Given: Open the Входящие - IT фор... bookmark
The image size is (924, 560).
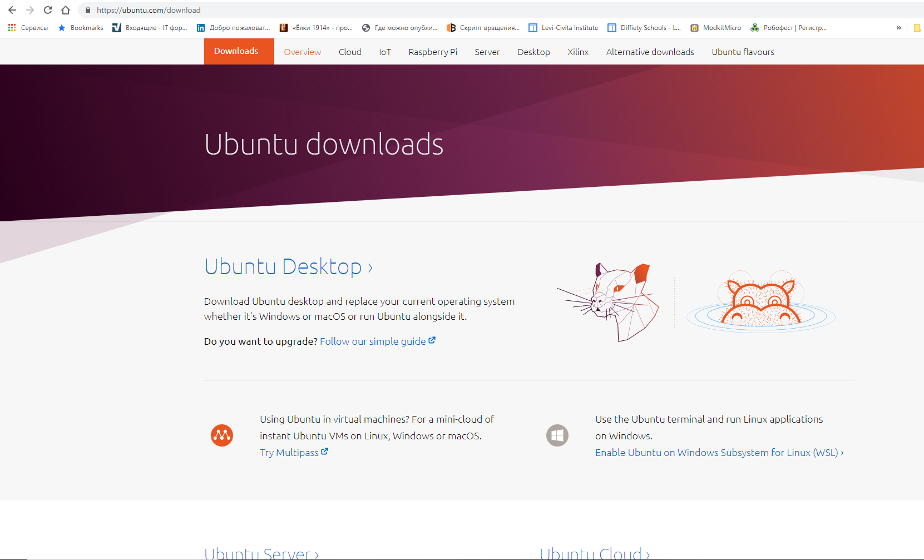Looking at the screenshot, I should click(150, 28).
